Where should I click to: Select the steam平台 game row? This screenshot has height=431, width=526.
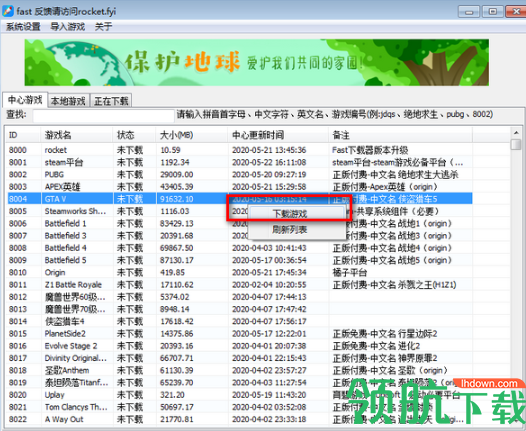tap(240, 162)
